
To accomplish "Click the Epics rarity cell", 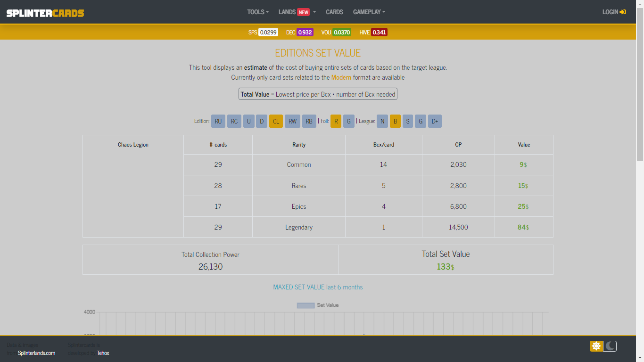I will coord(299,206).
